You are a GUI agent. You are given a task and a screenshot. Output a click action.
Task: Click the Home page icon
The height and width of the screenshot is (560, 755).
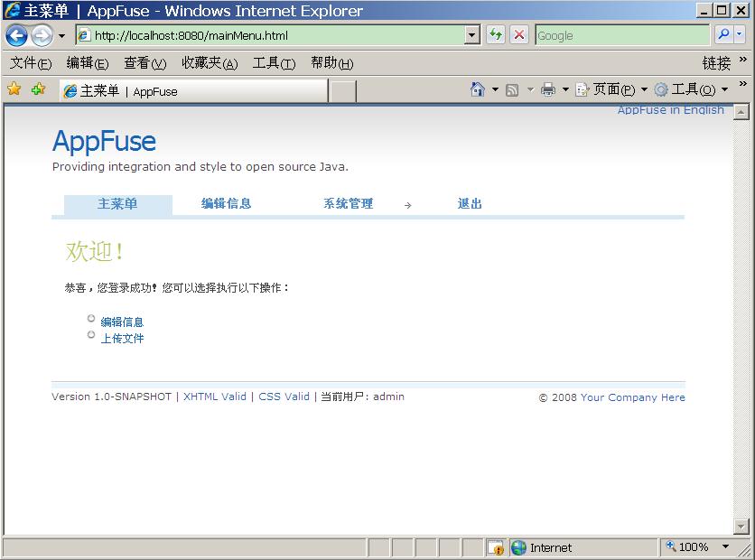tap(477, 89)
